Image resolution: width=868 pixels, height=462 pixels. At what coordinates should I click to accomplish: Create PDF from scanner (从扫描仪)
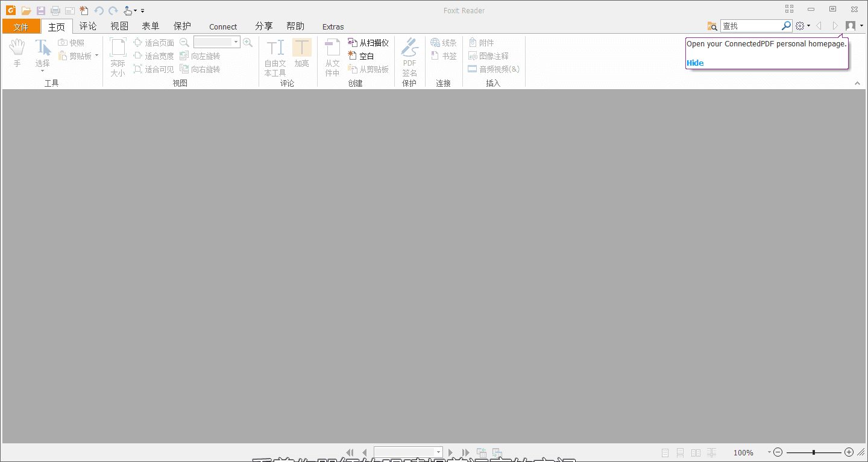[x=368, y=42]
